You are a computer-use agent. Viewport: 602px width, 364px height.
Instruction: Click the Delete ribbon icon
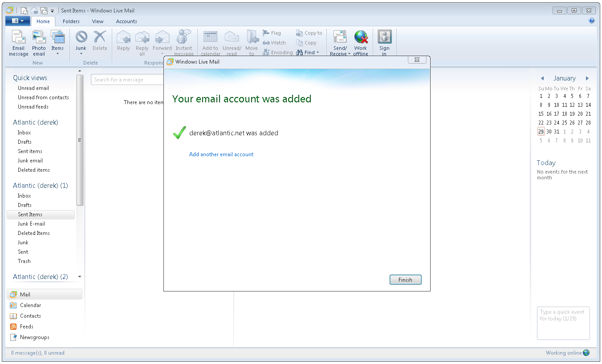[100, 41]
